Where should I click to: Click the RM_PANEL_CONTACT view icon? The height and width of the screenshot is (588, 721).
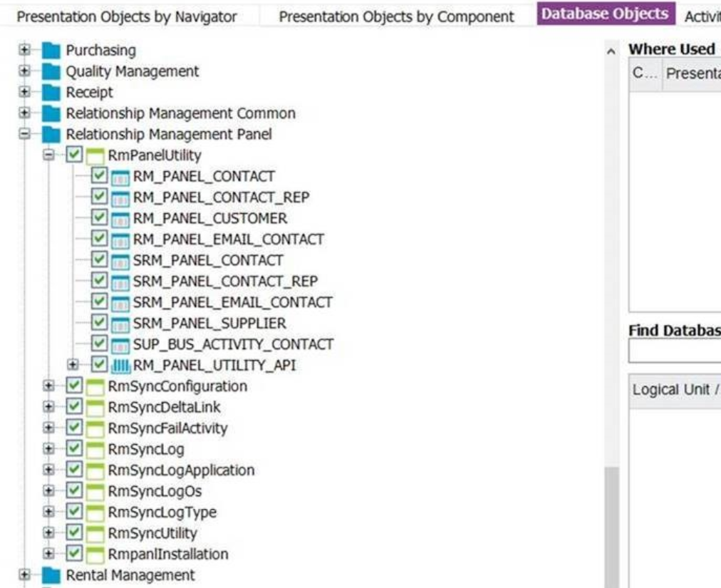tap(120, 177)
